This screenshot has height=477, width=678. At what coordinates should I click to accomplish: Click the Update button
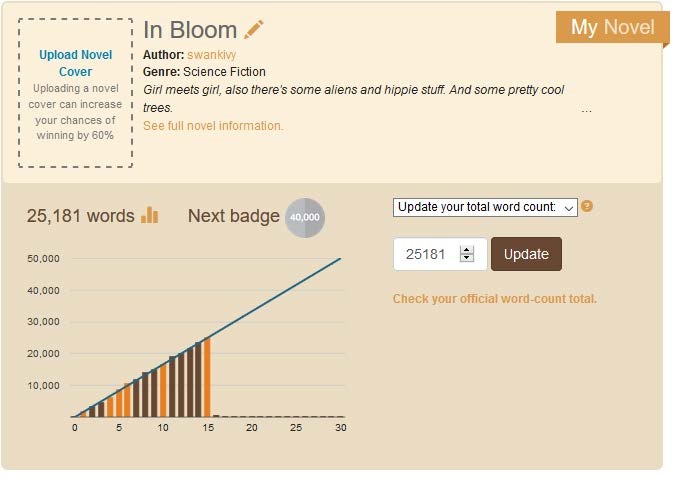tap(526, 254)
